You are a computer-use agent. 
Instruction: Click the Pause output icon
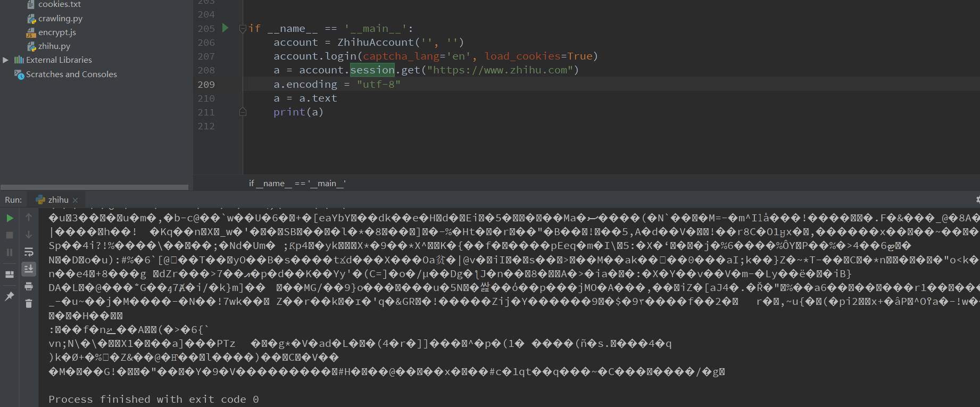[10, 252]
